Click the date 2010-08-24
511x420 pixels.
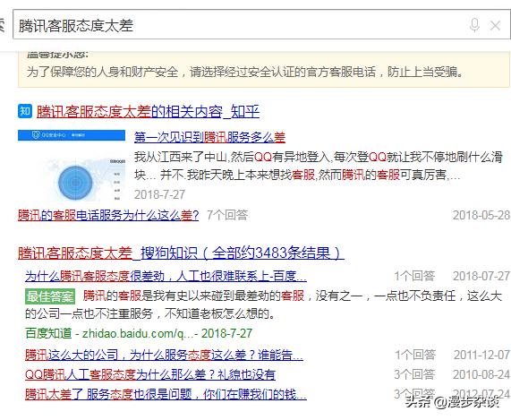[481, 374]
